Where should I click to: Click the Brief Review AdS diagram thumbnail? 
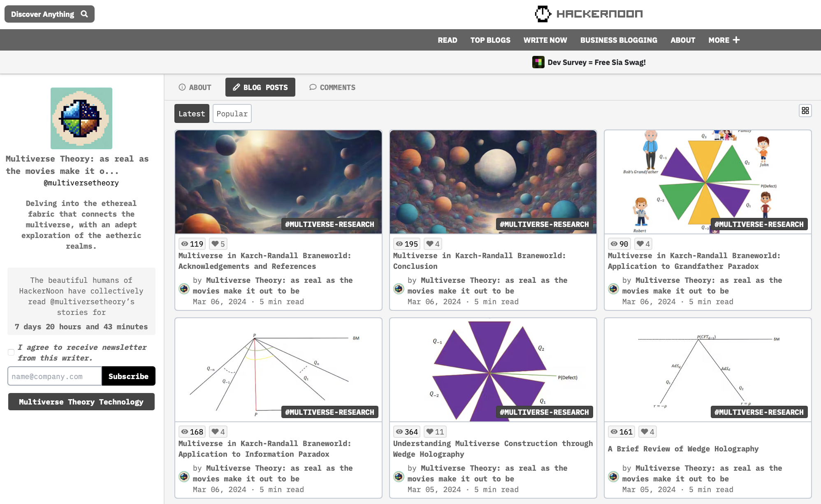tap(708, 370)
